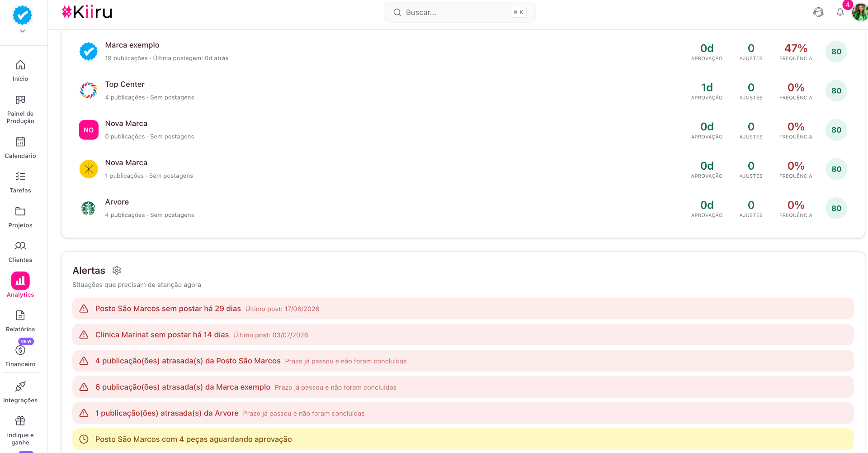The height and width of the screenshot is (453, 868).
Task: Go to Calendário in the sidebar
Action: pyautogui.click(x=20, y=148)
